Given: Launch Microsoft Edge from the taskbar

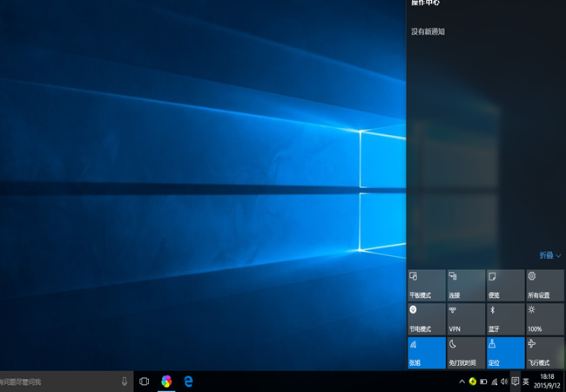Looking at the screenshot, I should [x=188, y=382].
